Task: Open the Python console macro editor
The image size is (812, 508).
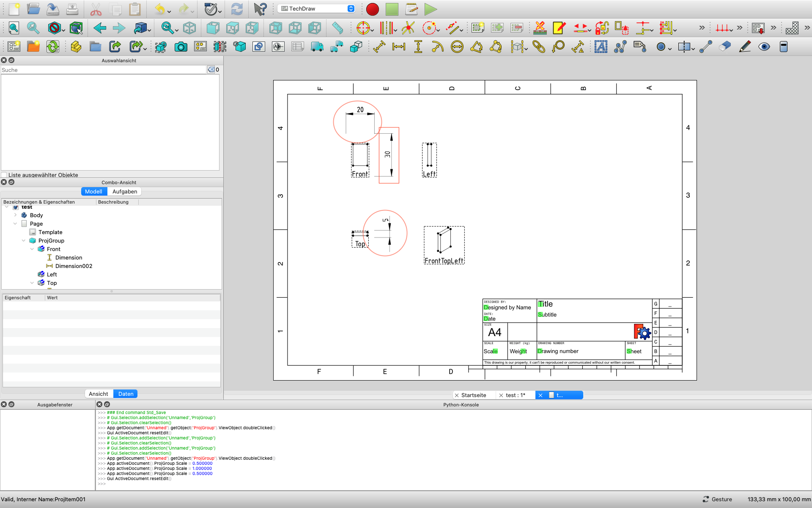Action: pos(411,9)
